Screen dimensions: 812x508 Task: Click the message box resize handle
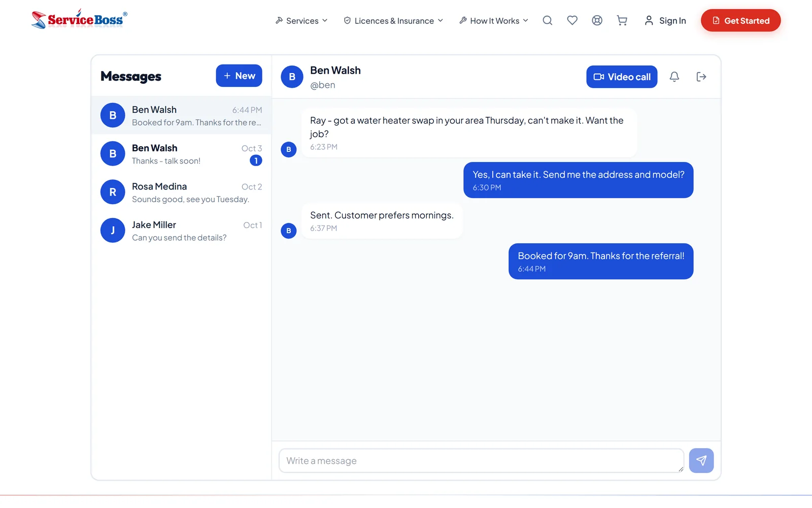point(681,469)
